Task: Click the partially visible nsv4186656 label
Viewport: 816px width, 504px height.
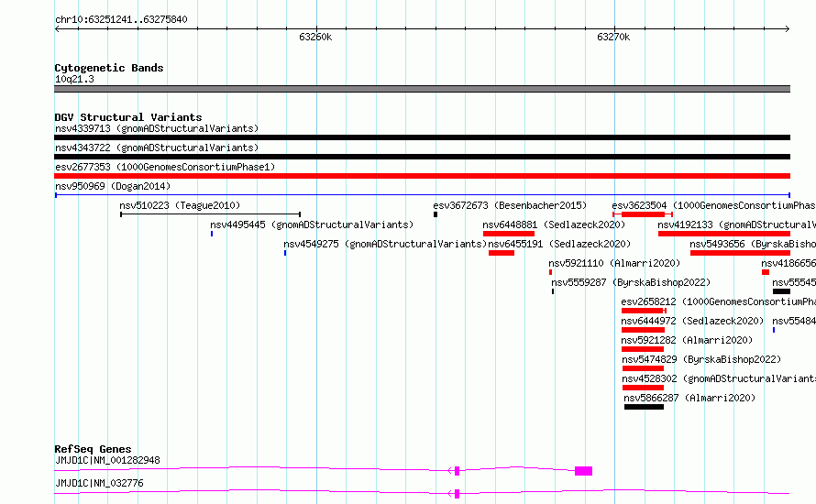Action: click(788, 263)
